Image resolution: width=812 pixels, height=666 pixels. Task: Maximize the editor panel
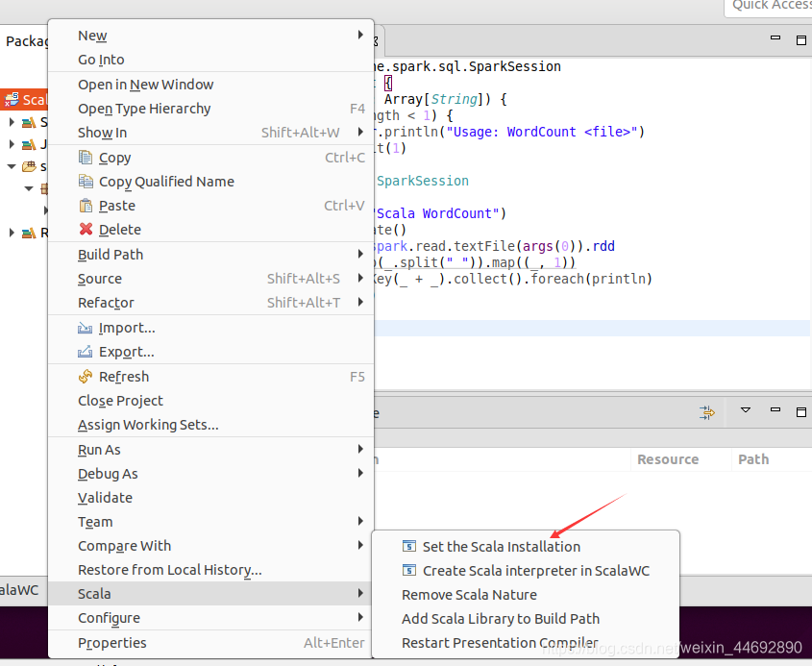point(801,40)
